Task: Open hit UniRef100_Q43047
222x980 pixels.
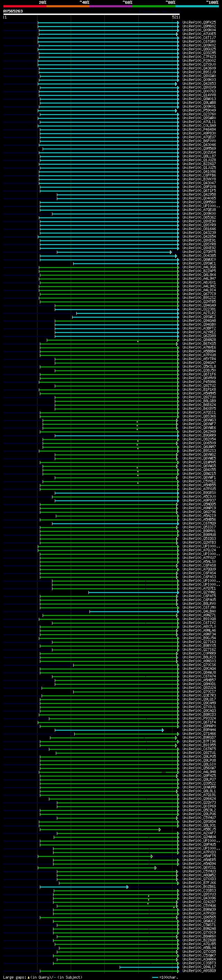Action: (199, 183)
